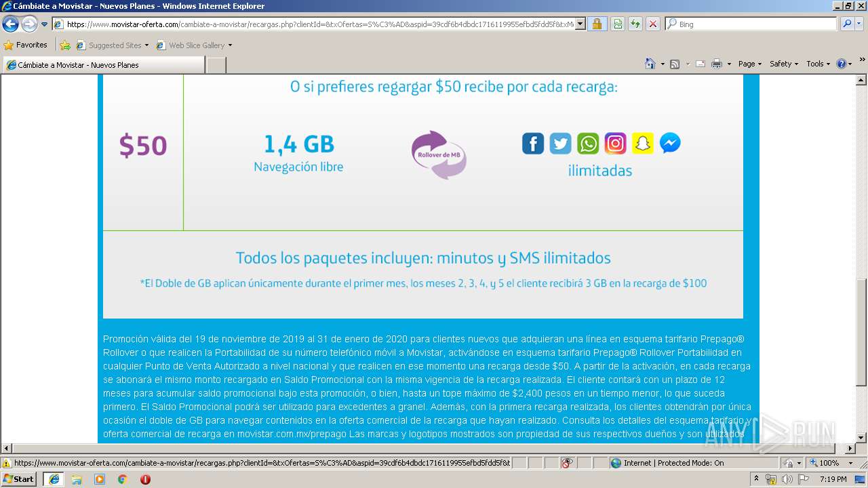Open the Favorites button
868x488 pixels.
click(26, 45)
